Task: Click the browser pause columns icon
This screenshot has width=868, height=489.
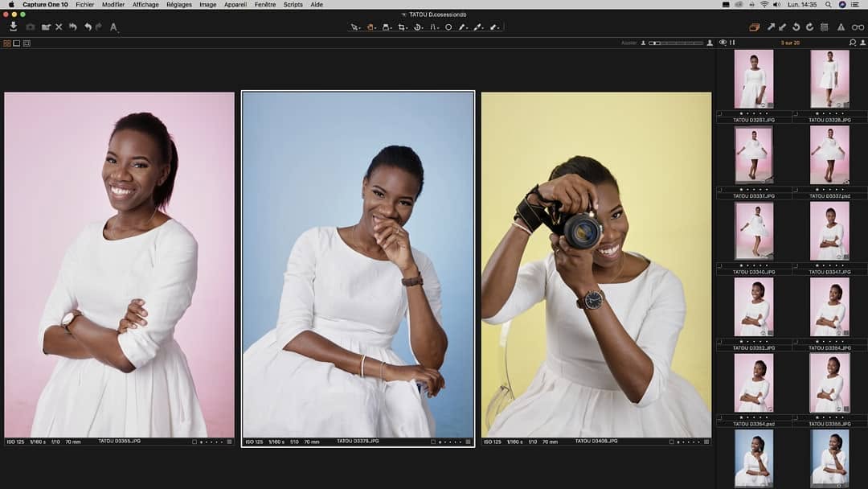Action: (x=732, y=43)
